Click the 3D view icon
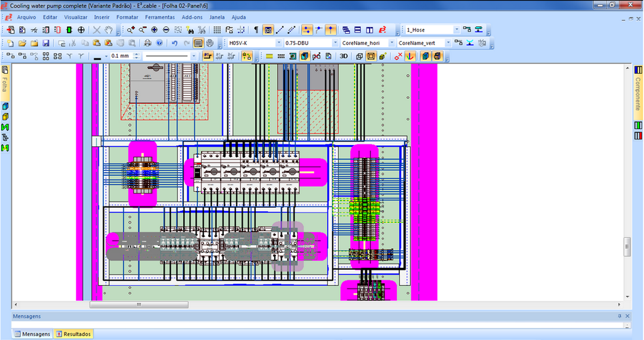The width and height of the screenshot is (644, 340). [x=343, y=56]
